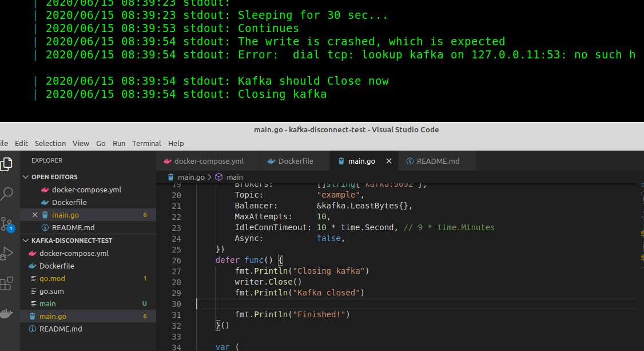Image resolution: width=644 pixels, height=351 pixels.
Task: Open the Docker view icon
Action: (x=6, y=313)
